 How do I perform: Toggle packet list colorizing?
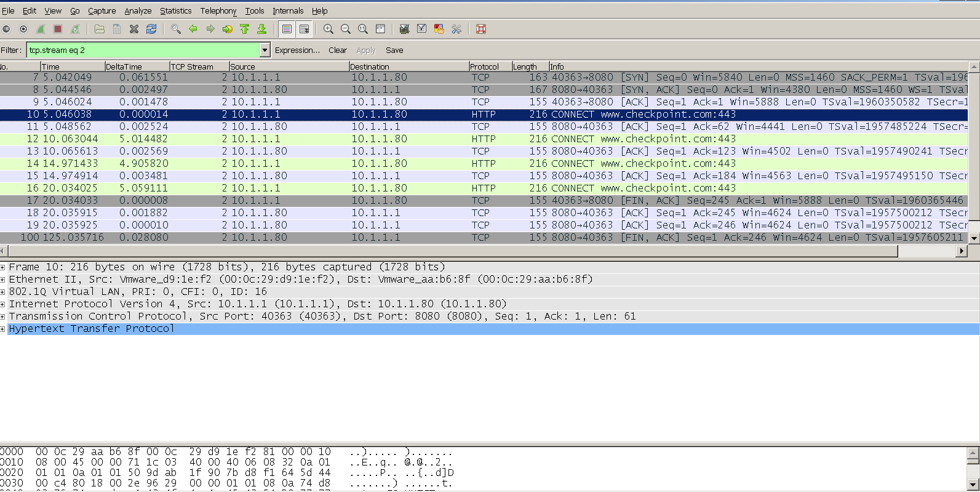(x=287, y=29)
